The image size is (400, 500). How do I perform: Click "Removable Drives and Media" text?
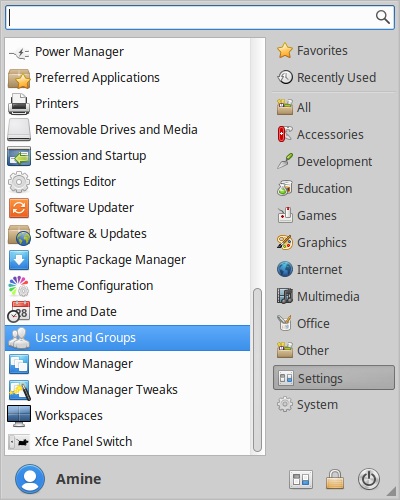click(116, 130)
